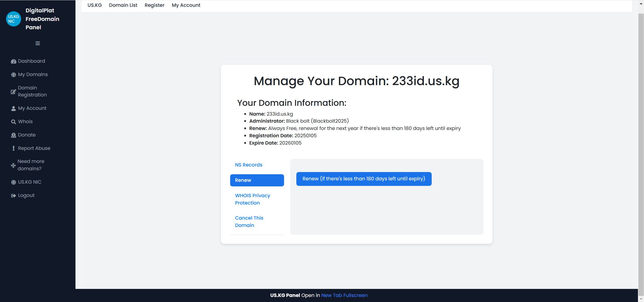Switch to WHOIS Privacy Protection tab
The image size is (644, 302).
click(x=257, y=199)
